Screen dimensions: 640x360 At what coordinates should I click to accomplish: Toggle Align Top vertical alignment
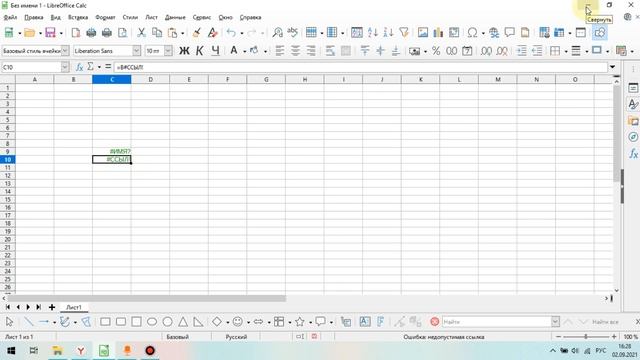[365, 51]
